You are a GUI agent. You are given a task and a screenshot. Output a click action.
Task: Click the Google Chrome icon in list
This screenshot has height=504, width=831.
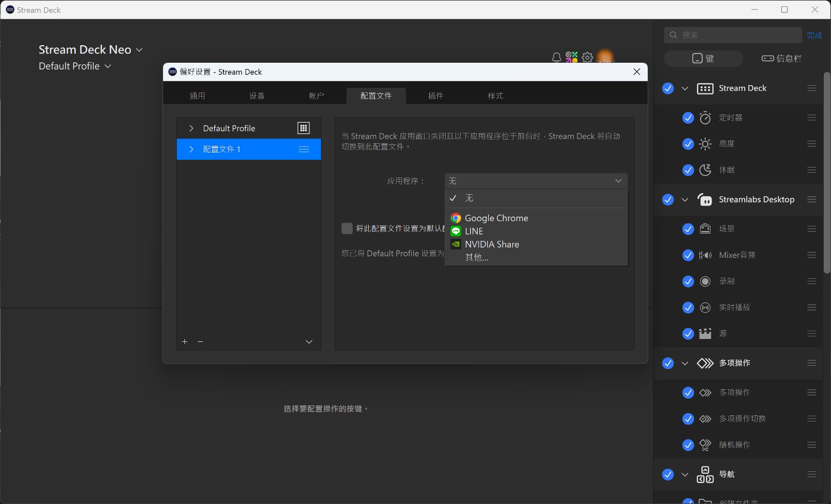(x=456, y=218)
